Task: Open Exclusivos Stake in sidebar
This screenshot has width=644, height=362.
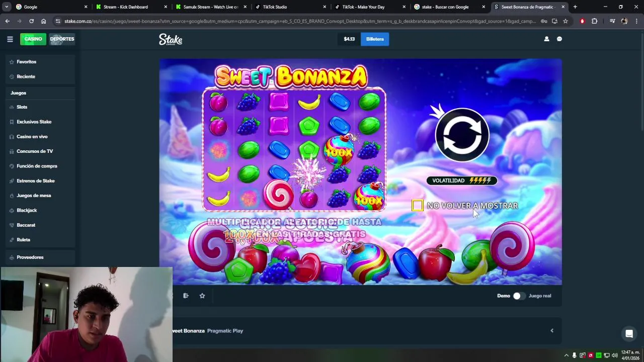Action: pos(40,122)
